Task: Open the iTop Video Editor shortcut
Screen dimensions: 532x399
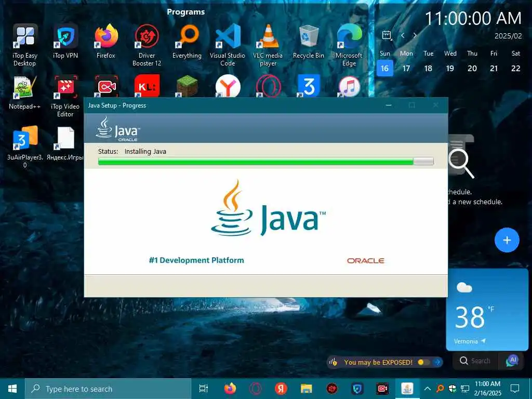Action: pos(65,96)
